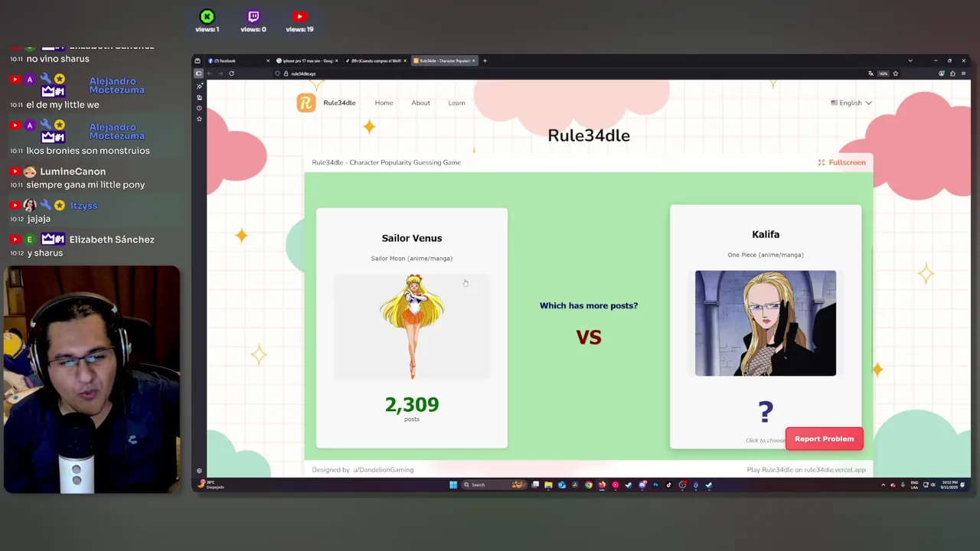Open sidebar settings gear at bottom left
980x551 pixels.
(x=199, y=471)
